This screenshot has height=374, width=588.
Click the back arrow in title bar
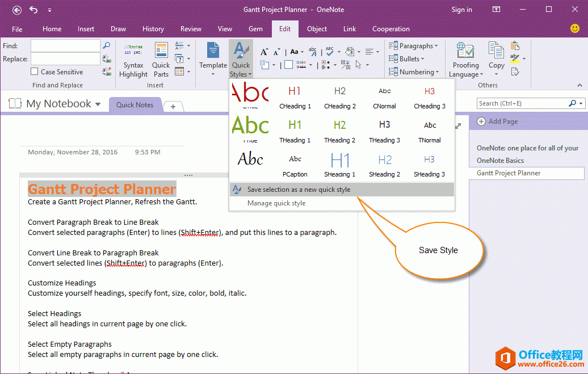(17, 10)
